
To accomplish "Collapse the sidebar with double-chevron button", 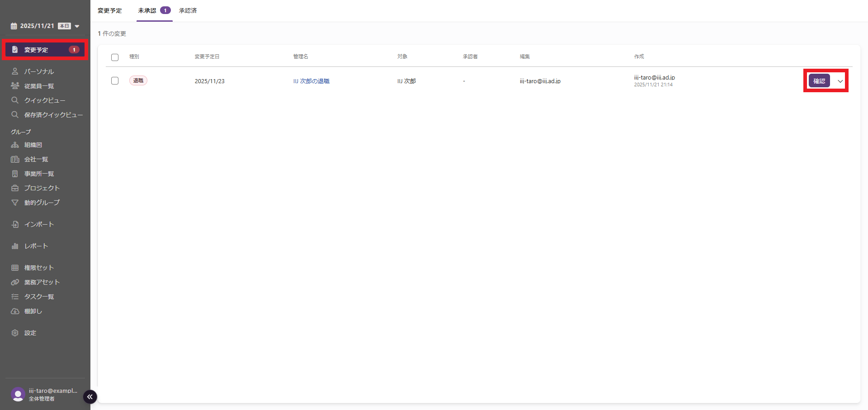I will (90, 396).
